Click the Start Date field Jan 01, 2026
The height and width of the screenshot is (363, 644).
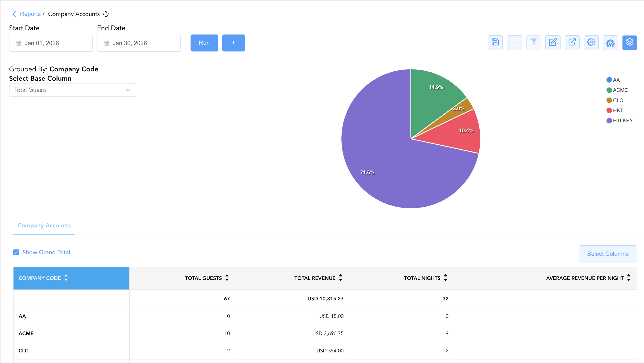point(51,43)
